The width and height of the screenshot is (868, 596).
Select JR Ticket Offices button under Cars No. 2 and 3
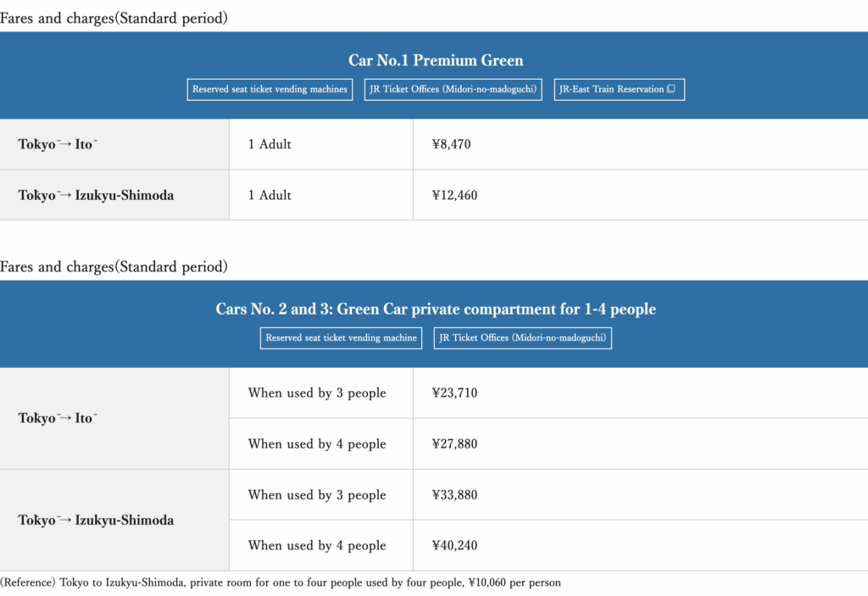click(522, 337)
